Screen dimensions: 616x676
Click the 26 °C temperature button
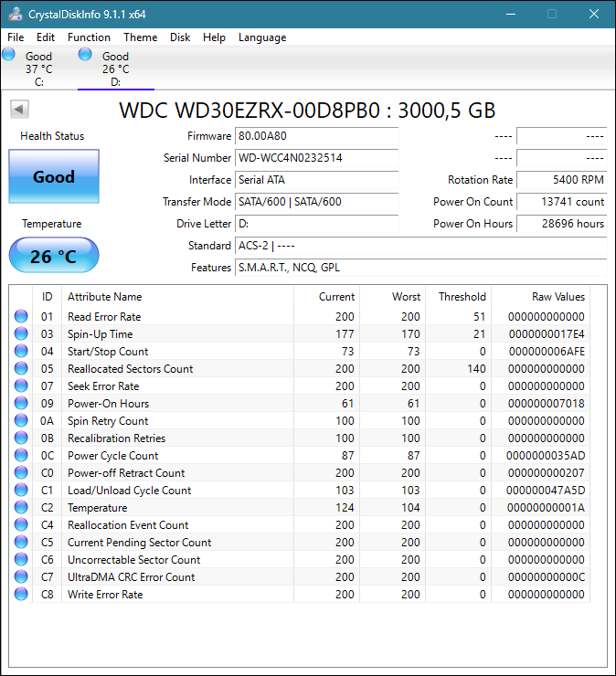pos(54,255)
